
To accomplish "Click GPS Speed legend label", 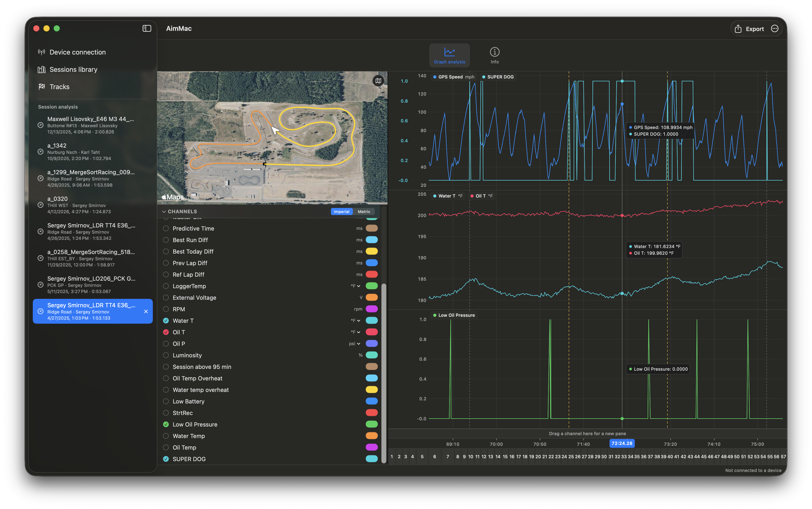I will click(x=453, y=77).
